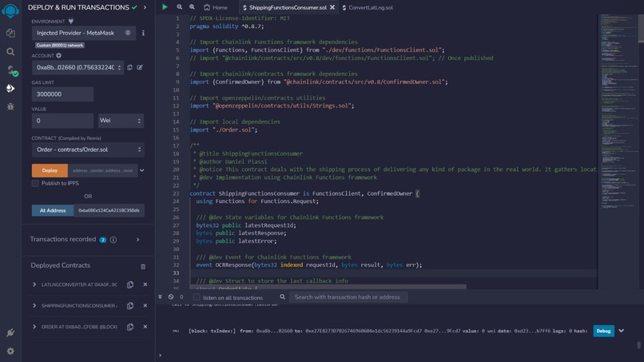Click the Search with transaction hash field

[348, 297]
